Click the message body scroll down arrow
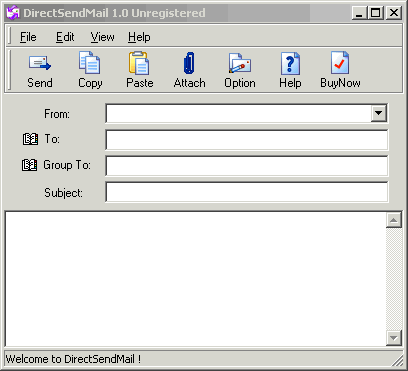Screen dimensions: 408x371 [394, 338]
